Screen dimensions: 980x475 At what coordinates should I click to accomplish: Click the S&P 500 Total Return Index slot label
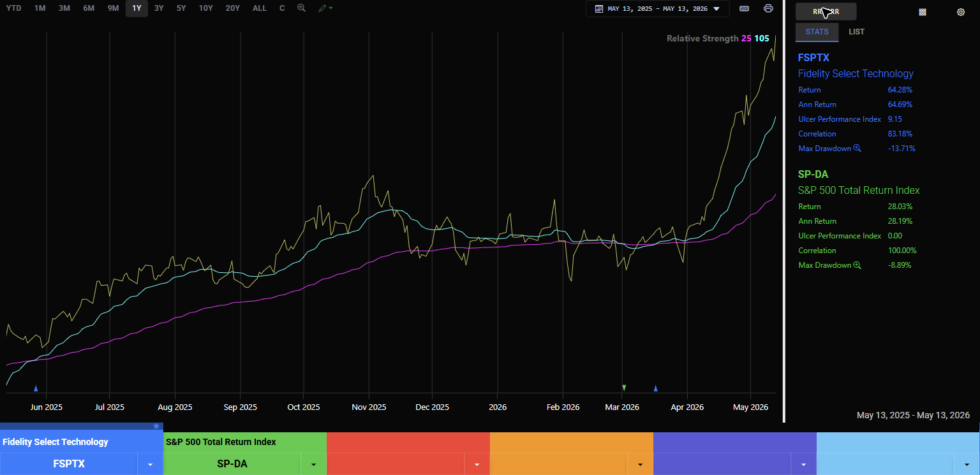pos(221,442)
